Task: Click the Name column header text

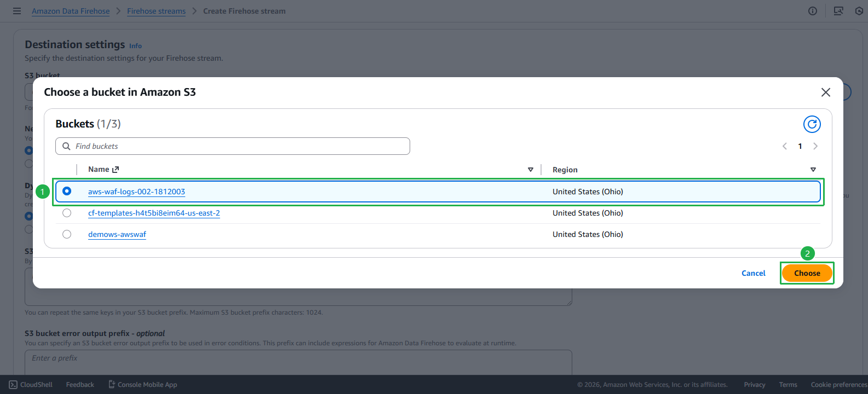Action: point(99,169)
